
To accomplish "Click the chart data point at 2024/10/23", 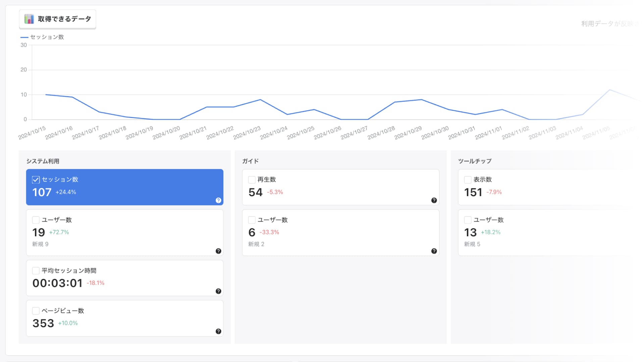I will [x=260, y=100].
